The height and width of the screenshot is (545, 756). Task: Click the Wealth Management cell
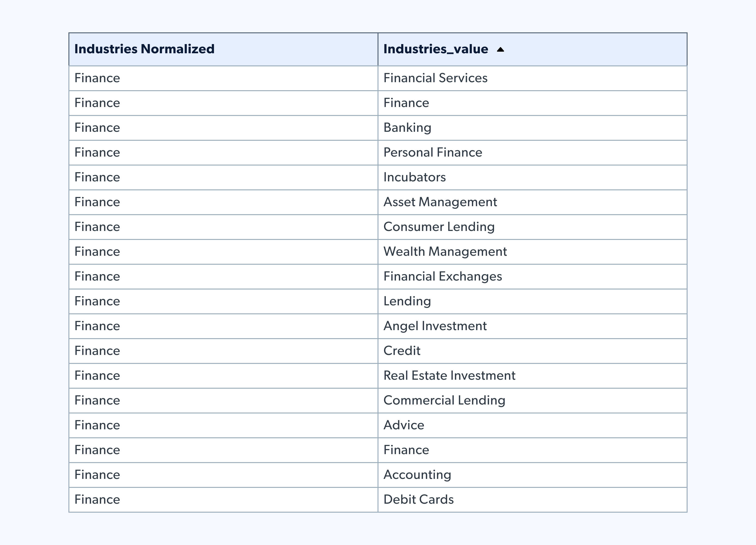coord(445,252)
